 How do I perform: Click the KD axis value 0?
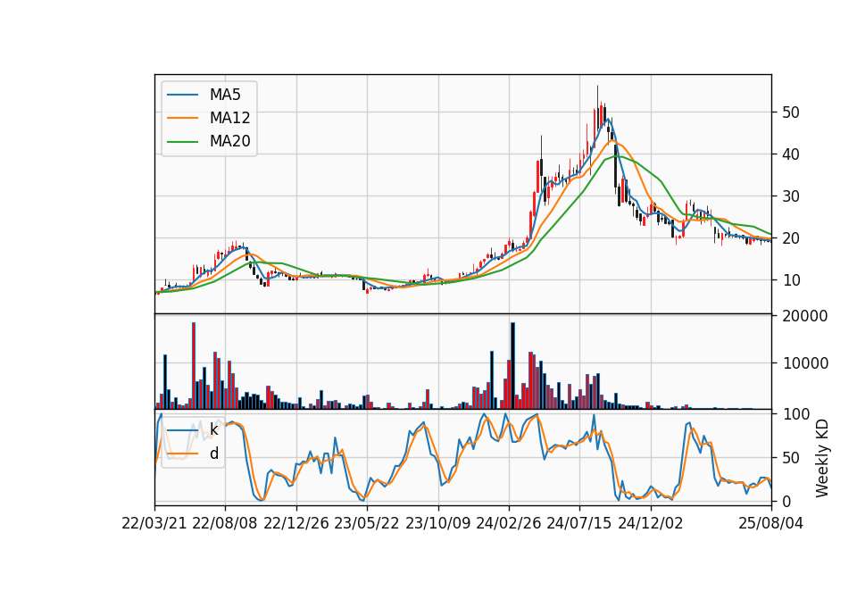(786, 501)
